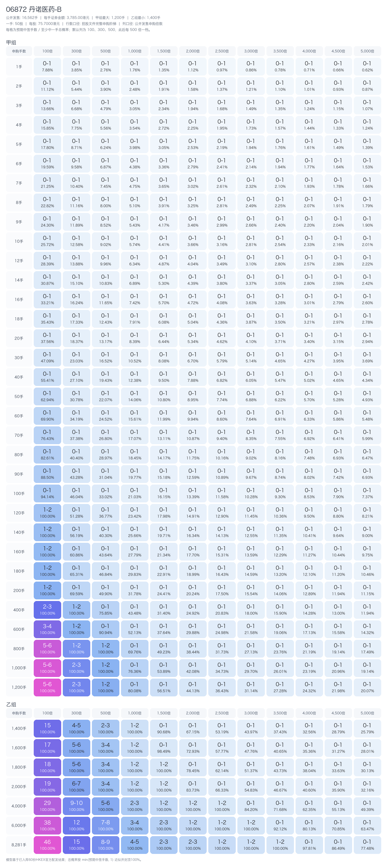The height and width of the screenshot is (868, 387).
Task: Click the 90.94% cell in the 600手 row
Action: (106, 629)
